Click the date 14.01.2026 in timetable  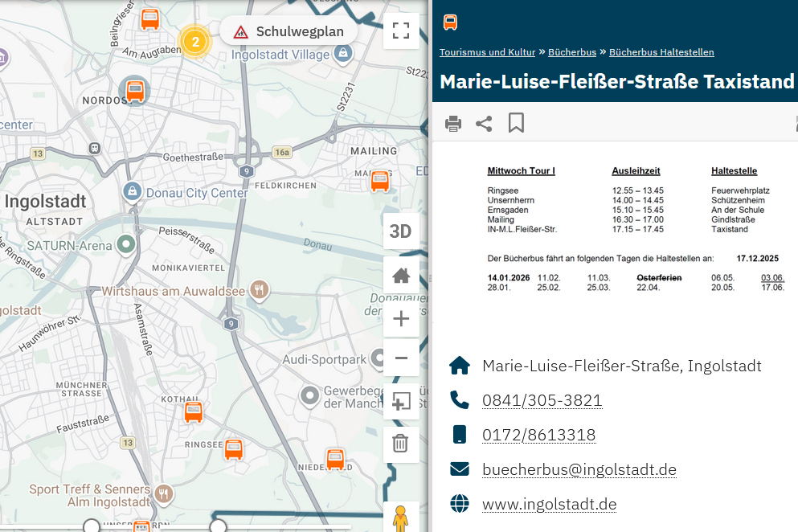click(x=509, y=278)
